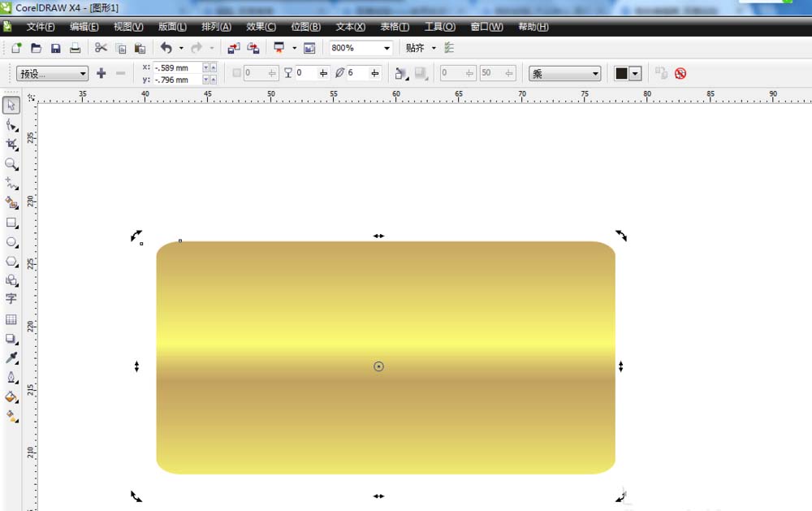
Task: Select the Polygon tool
Action: [x=11, y=262]
